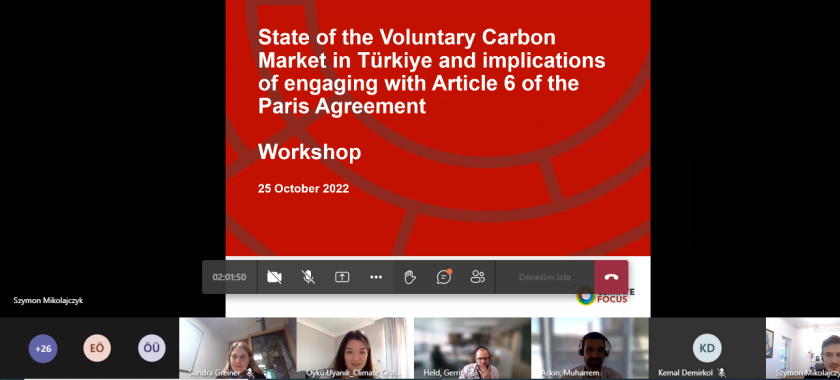Turn on the camera

click(x=274, y=277)
